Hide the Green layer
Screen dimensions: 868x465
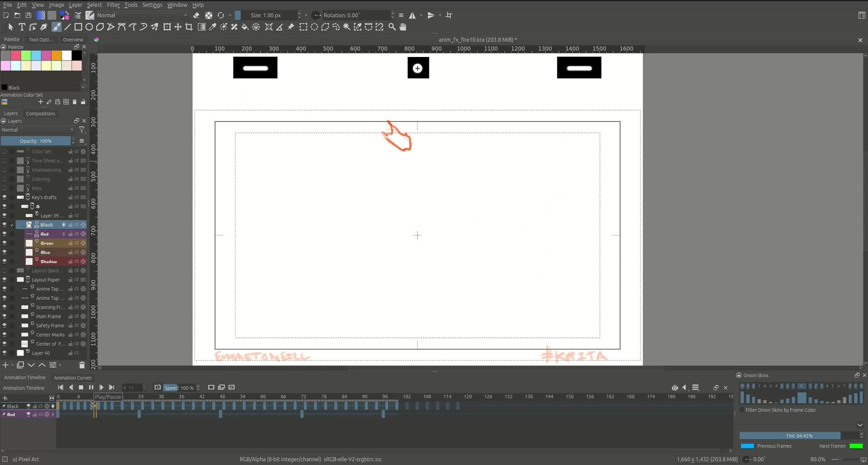5,243
